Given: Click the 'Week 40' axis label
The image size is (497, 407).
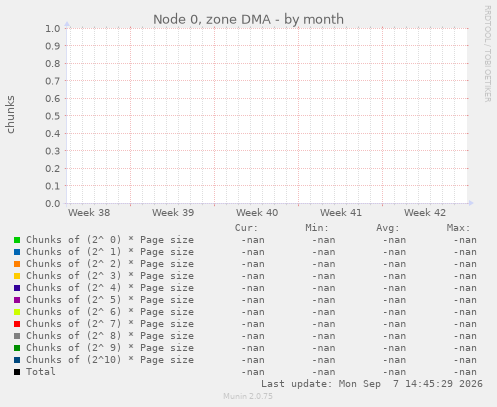Looking at the screenshot, I should pyautogui.click(x=257, y=213).
